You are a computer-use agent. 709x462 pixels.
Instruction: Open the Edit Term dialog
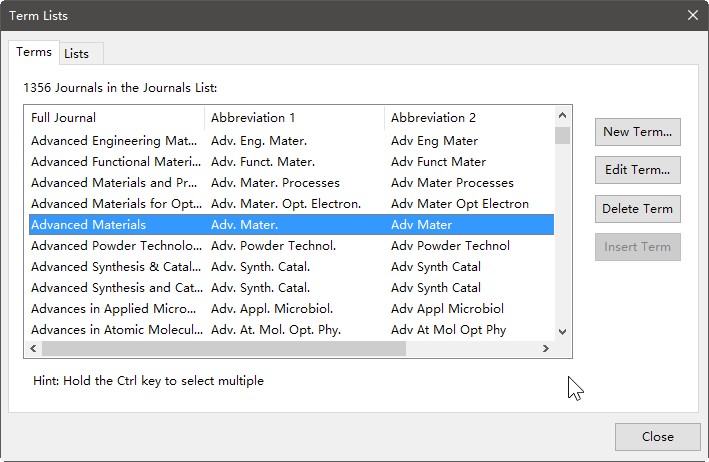coord(638,170)
